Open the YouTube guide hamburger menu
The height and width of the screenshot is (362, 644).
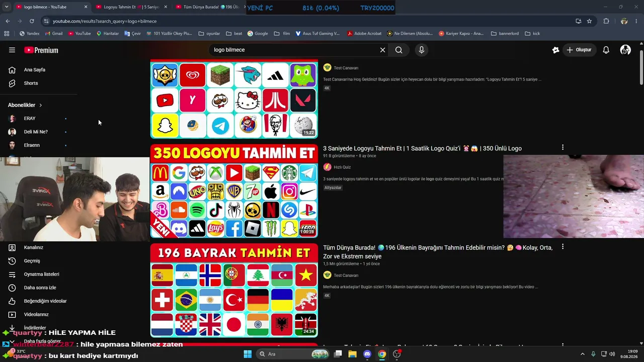(x=12, y=50)
